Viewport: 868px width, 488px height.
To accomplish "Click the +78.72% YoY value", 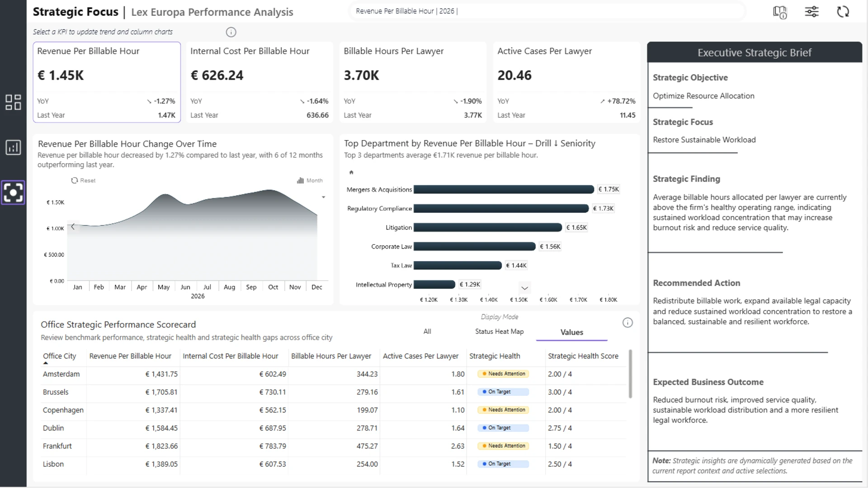I will click(621, 101).
